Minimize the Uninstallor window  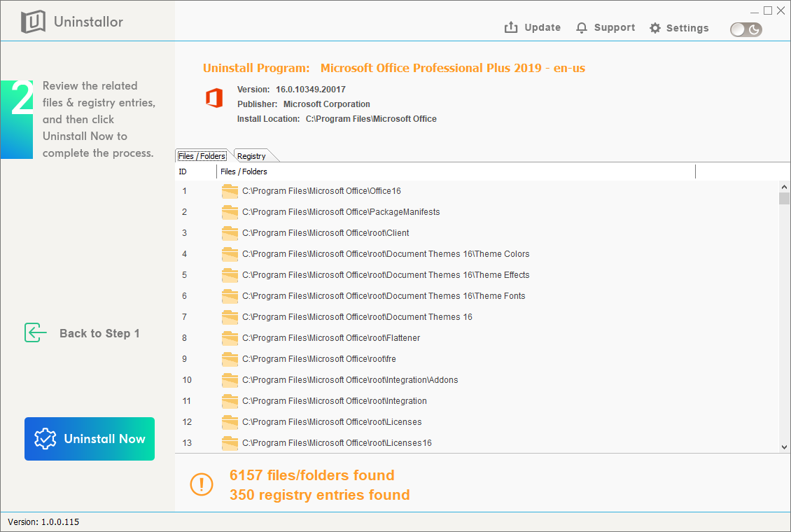pos(754,11)
